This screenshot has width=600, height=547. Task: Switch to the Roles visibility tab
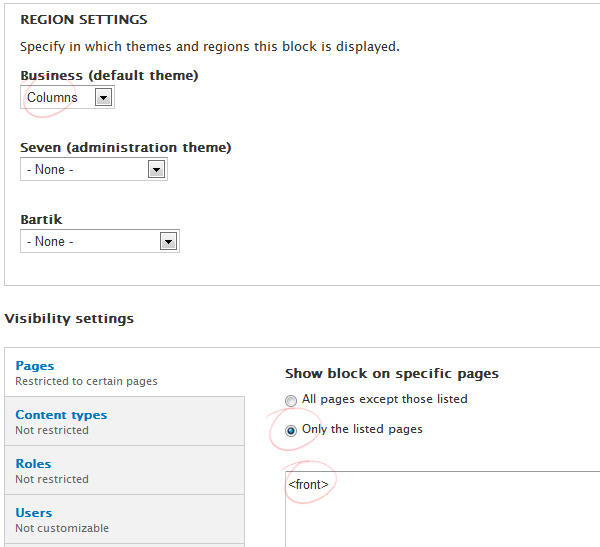point(33,464)
